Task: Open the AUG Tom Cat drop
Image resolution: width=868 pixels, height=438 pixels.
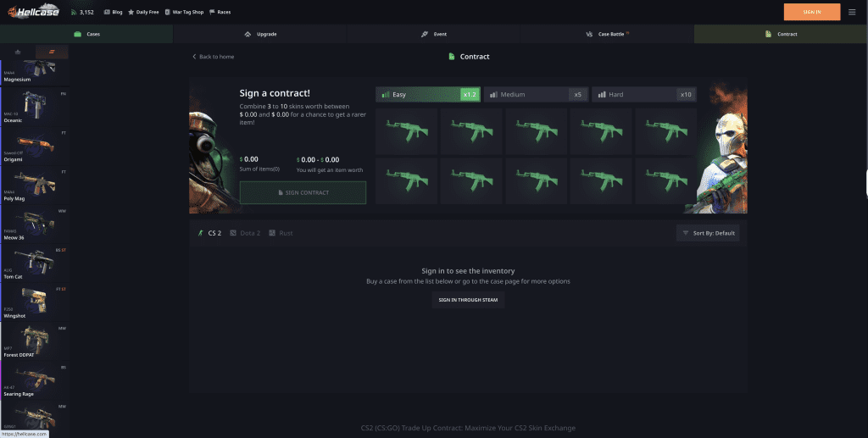Action: click(x=35, y=263)
